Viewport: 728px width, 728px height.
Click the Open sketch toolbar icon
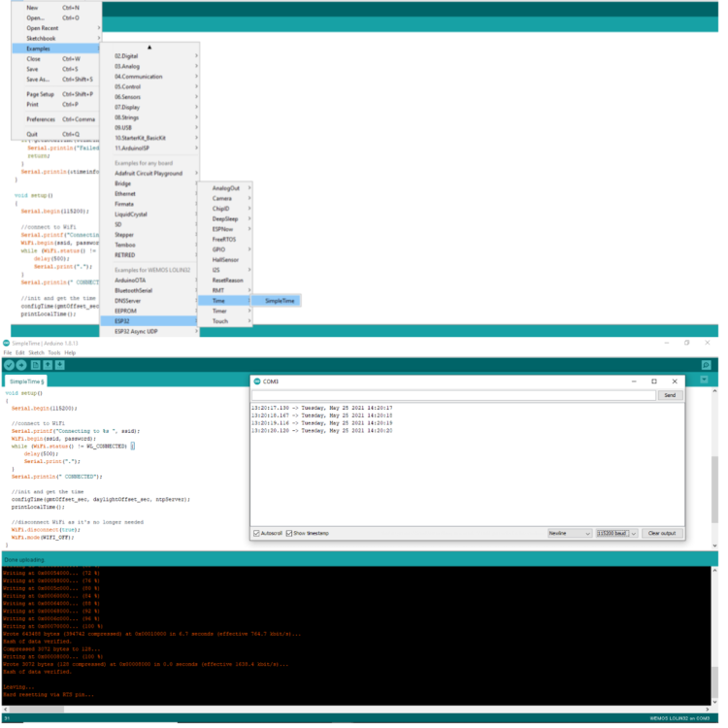pyautogui.click(x=47, y=364)
